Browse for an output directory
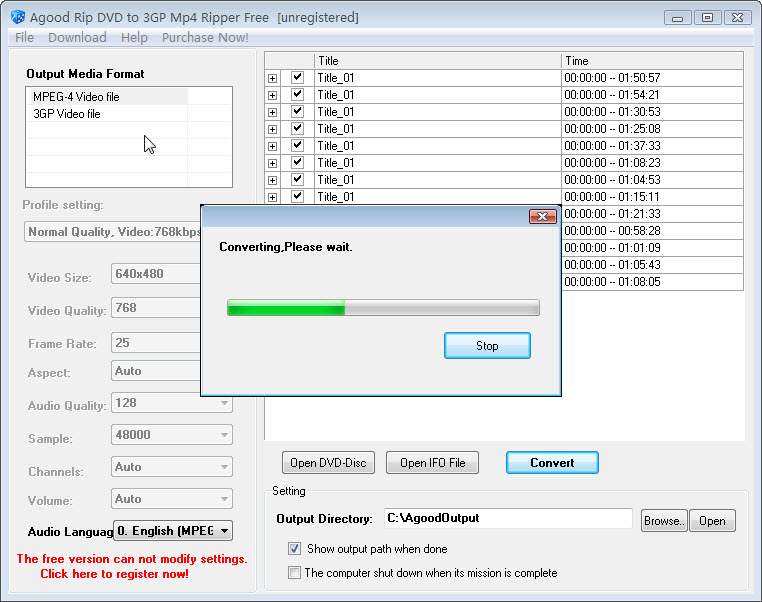The height and width of the screenshot is (602, 762). coord(664,521)
